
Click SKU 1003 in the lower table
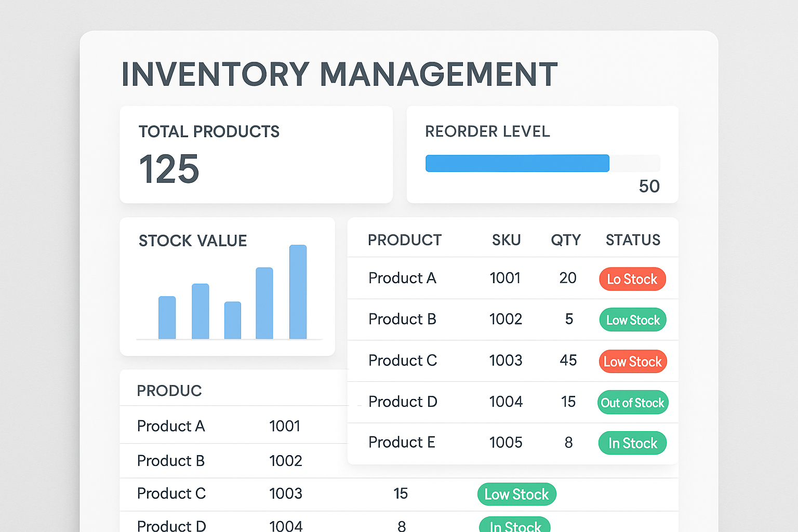pos(286,494)
